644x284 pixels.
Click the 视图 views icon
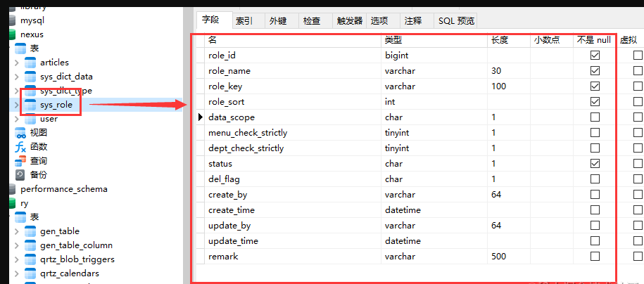tap(20, 133)
